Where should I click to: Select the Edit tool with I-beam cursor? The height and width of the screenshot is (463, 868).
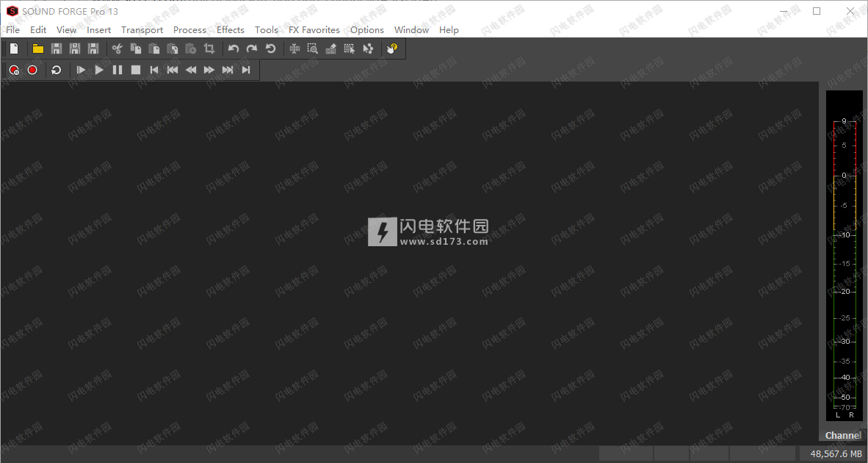[294, 49]
